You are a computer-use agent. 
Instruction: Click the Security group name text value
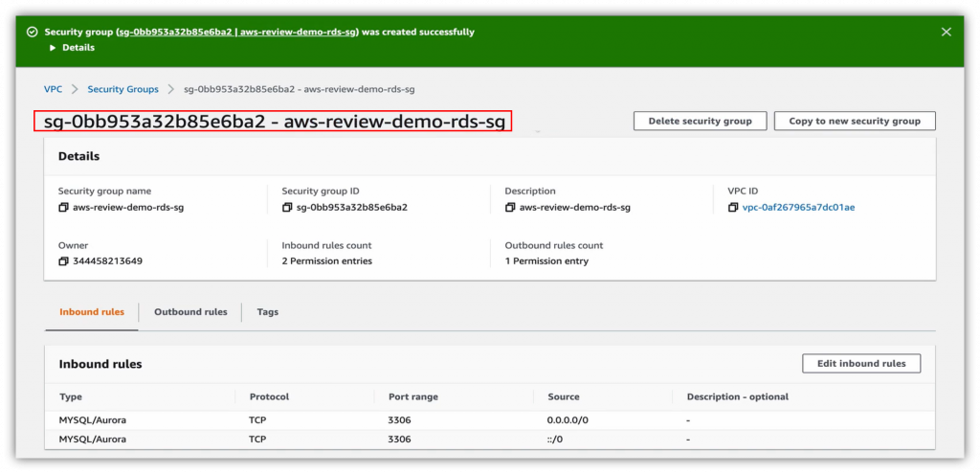tap(128, 208)
